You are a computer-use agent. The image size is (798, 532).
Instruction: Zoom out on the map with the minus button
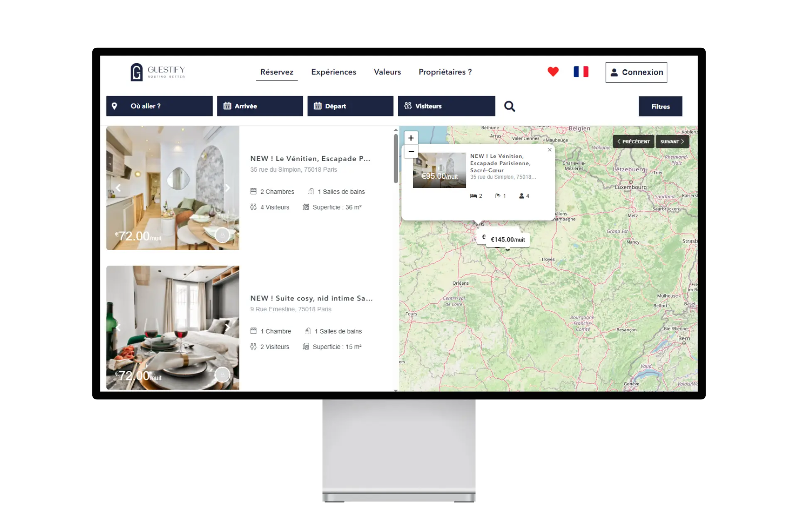coord(411,151)
